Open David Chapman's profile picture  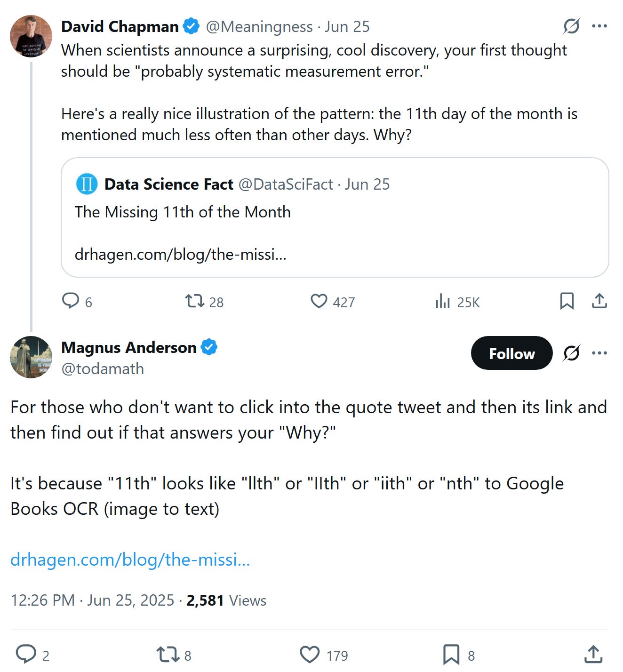pos(31,36)
